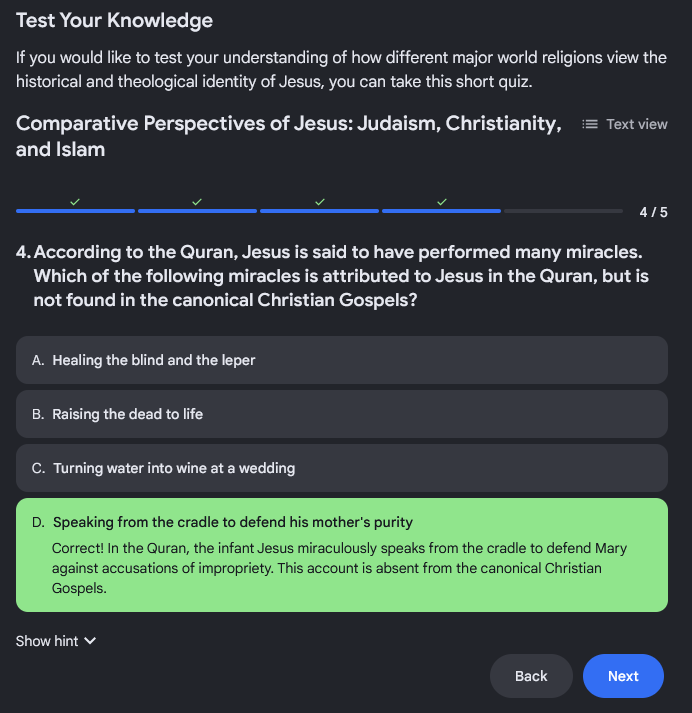This screenshot has height=713, width=692.
Task: Click the correct answer explanation text
Action: pyautogui.click(x=339, y=568)
